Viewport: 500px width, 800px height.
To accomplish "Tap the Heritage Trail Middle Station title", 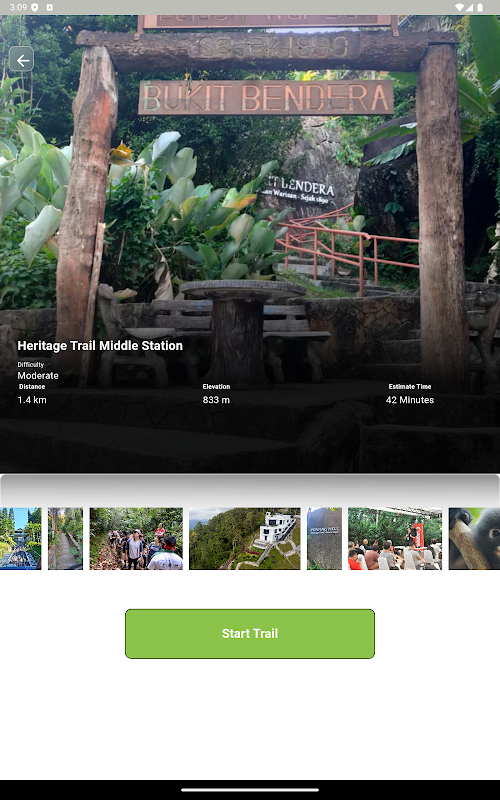I will [100, 345].
